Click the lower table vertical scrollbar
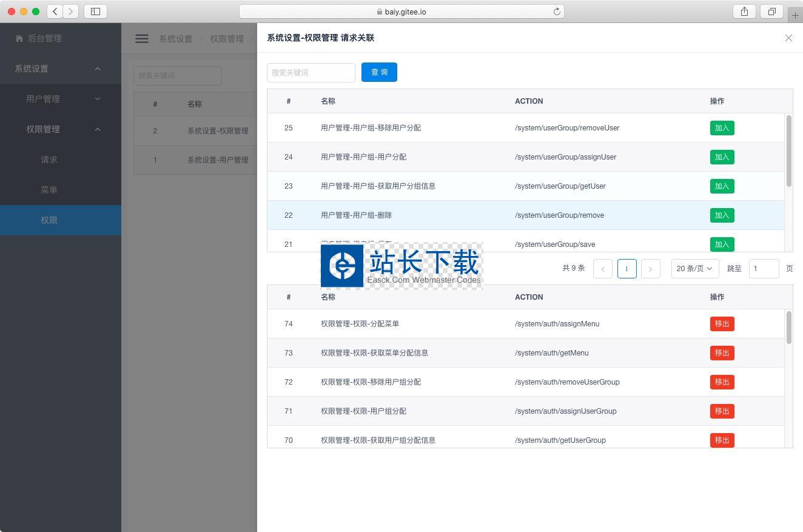Image resolution: width=803 pixels, height=532 pixels. 788,327
